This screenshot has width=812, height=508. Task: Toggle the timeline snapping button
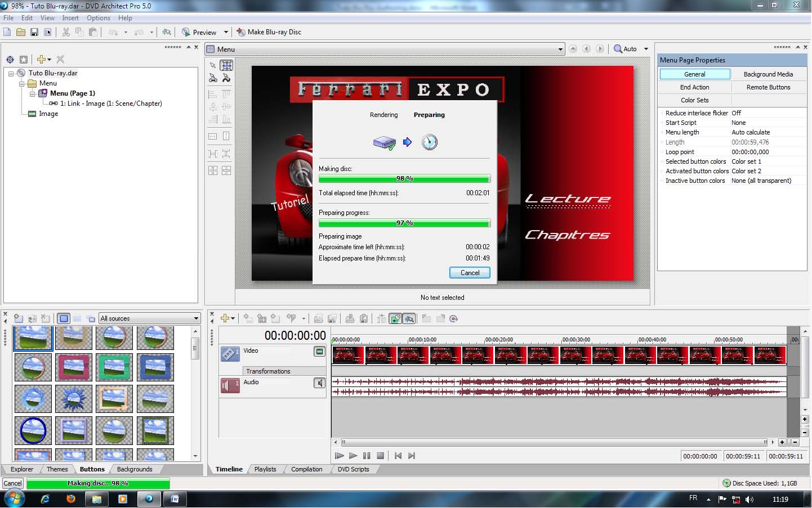point(409,318)
